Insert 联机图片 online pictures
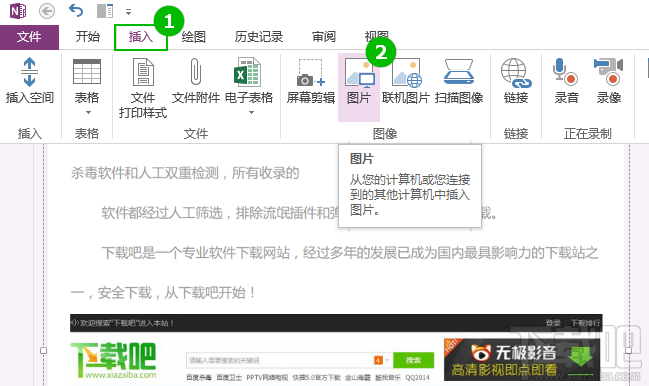Screen dimensions: 649x386 tap(406, 82)
